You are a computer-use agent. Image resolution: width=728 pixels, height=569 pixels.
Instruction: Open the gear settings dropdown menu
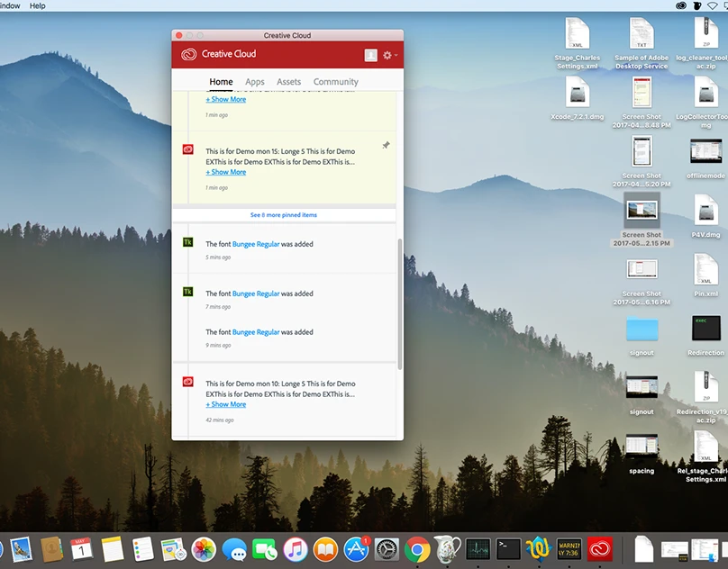[388, 55]
